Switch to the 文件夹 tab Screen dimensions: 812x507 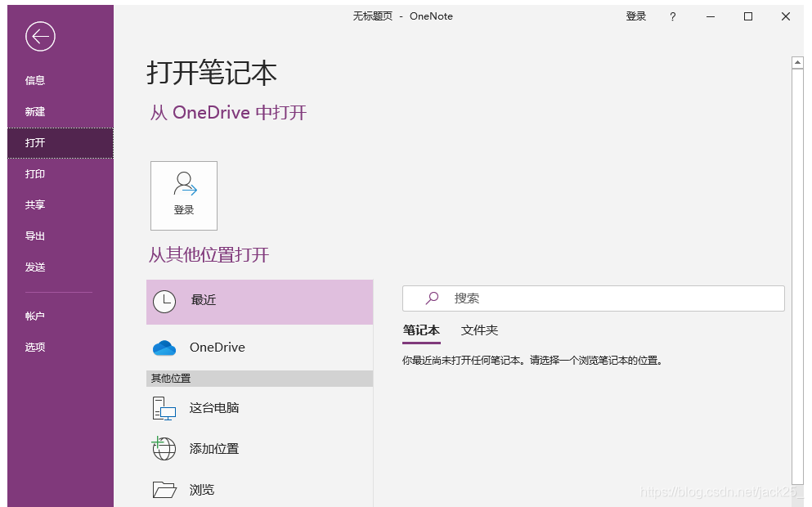[x=479, y=330]
